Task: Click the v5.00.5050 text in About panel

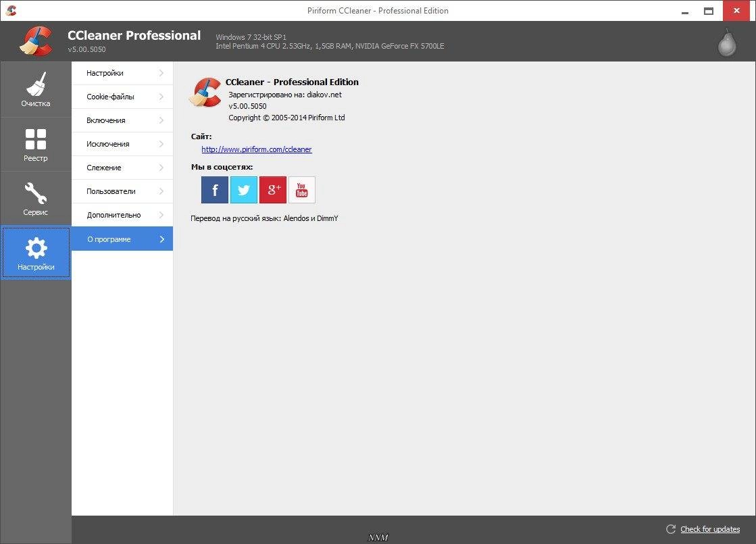Action: pos(247,106)
